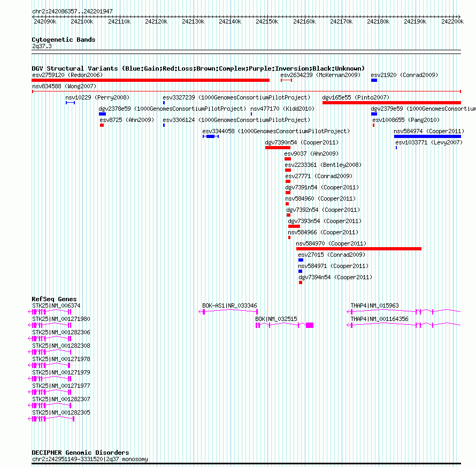Open THAP4|NM_015963 gene label
The width and height of the screenshot is (476, 467).
tap(374, 305)
